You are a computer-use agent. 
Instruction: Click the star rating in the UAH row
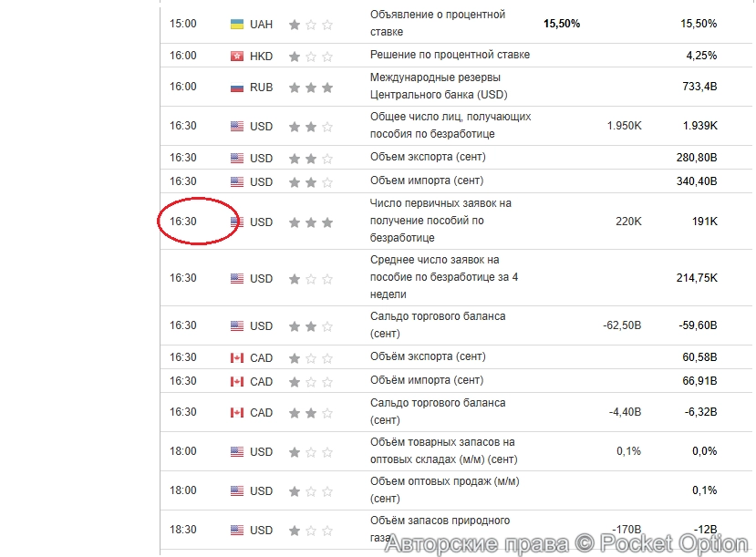[x=311, y=25]
